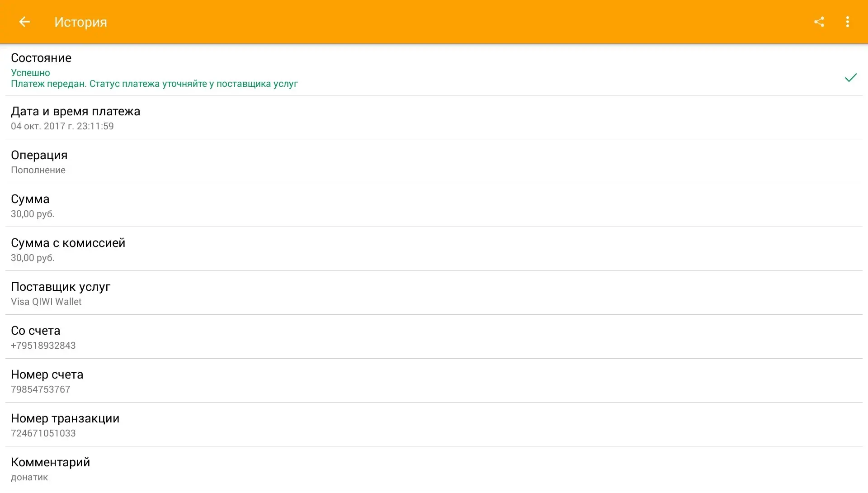Tap the share icon

(x=819, y=22)
